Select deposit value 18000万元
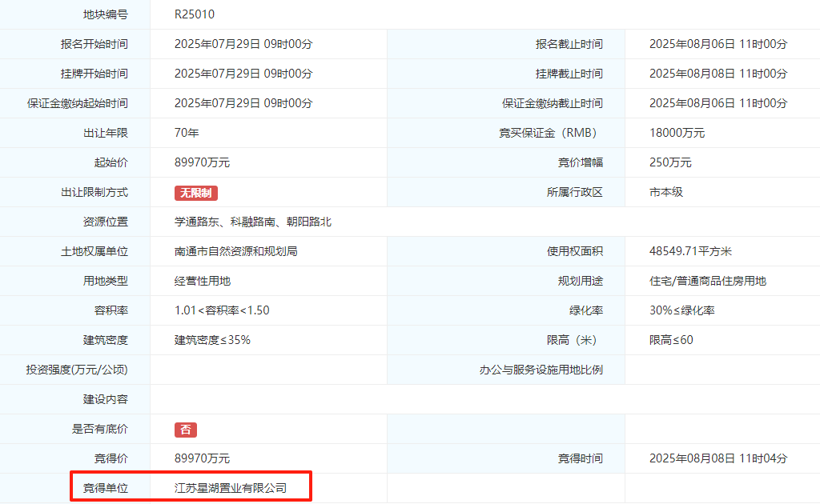 tap(677, 133)
